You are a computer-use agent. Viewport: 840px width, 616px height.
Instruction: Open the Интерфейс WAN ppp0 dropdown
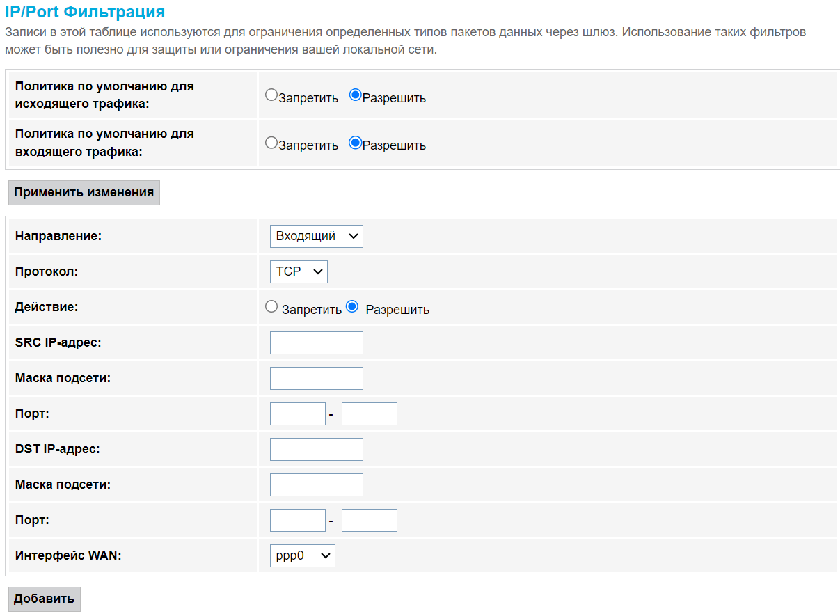pos(302,555)
